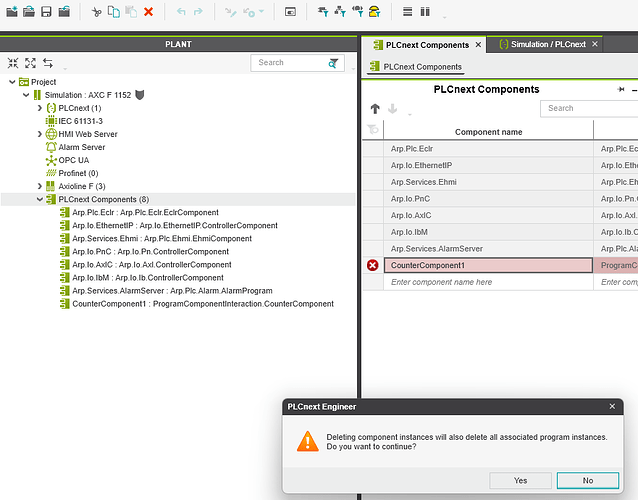Click the window layout icon in toolbar
Image resolution: width=638 pixels, height=500 pixels.
(290, 12)
